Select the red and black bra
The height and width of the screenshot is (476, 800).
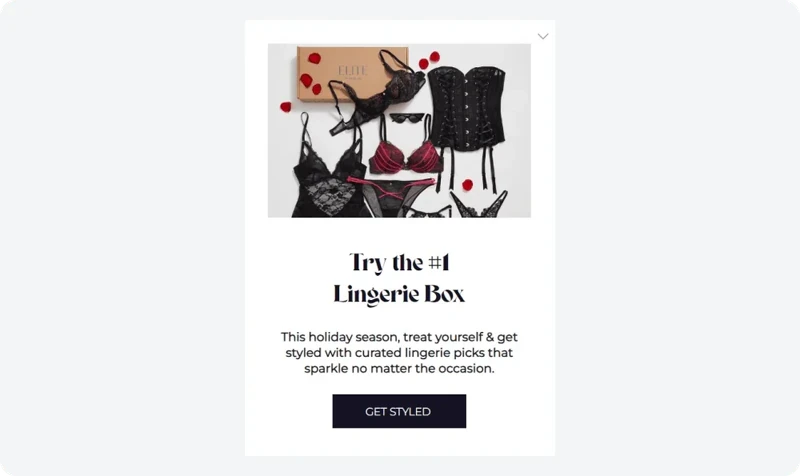click(406, 155)
